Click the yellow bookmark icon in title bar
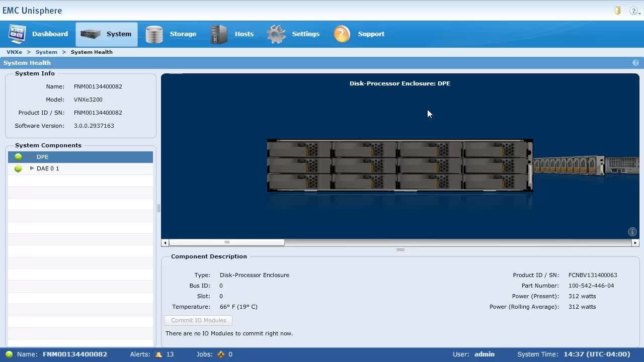Viewport: 644px width, 362px height. [618, 11]
